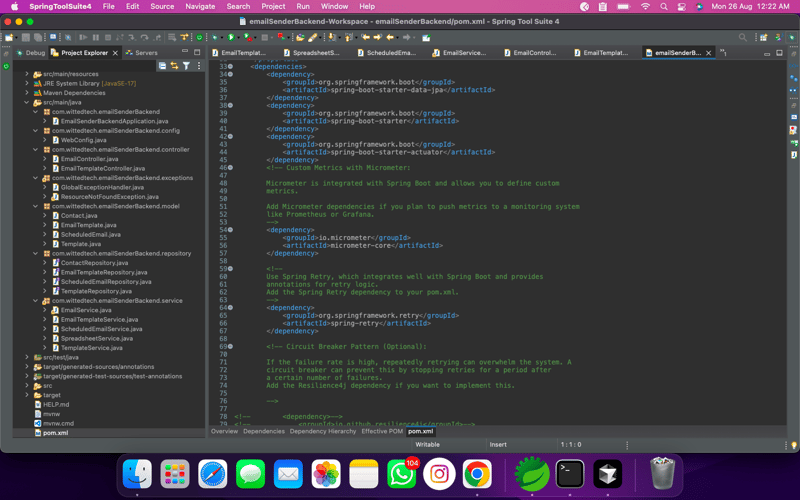Screen dimensions: 800x500
Task: Expand the target folder in tree
Action: click(27, 395)
